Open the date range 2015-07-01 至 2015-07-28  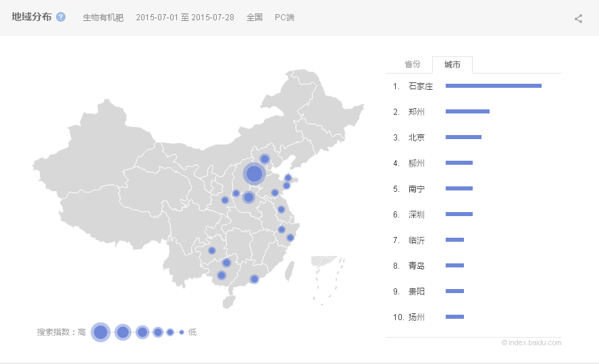(x=185, y=18)
